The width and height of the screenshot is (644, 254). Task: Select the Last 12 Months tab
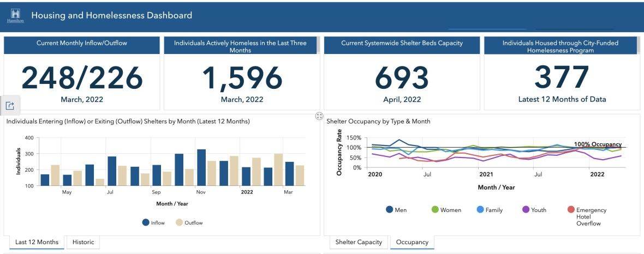coord(37,242)
